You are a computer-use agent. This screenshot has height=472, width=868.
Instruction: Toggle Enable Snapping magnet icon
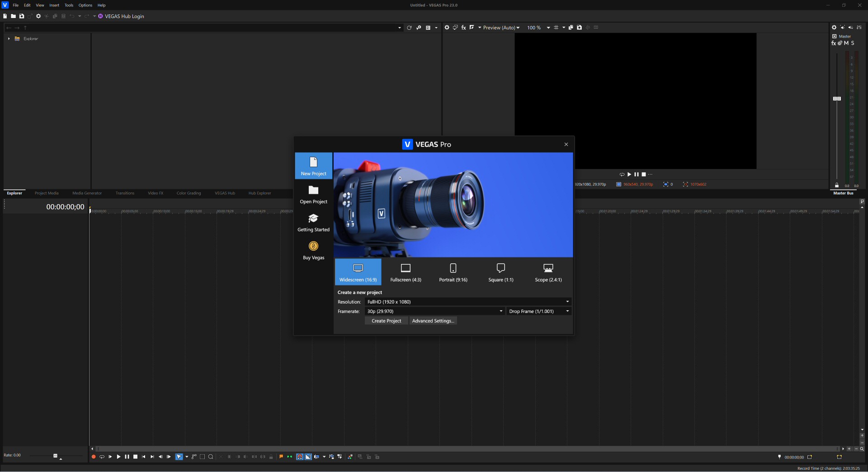(x=299, y=457)
